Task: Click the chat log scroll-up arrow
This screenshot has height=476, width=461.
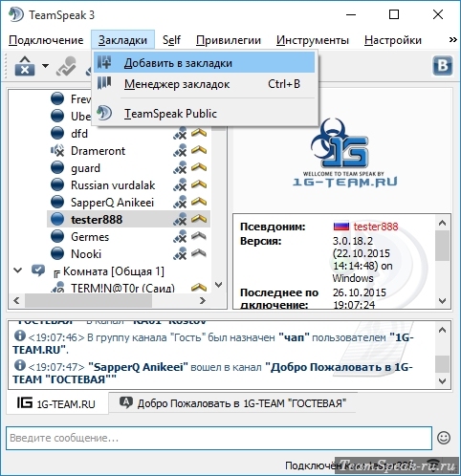Action: (x=442, y=331)
